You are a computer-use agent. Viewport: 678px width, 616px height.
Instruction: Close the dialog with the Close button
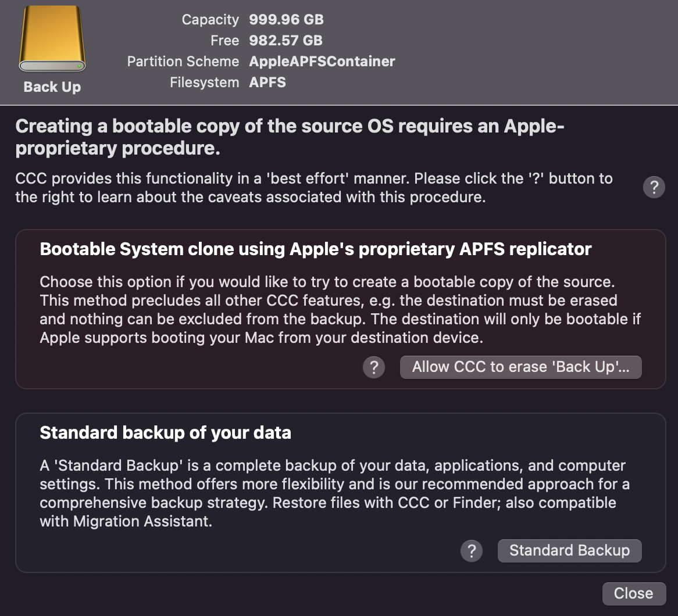coord(633,593)
